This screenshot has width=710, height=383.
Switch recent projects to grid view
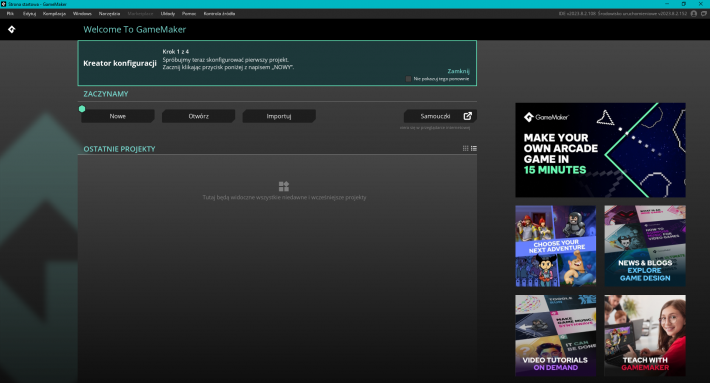(465, 148)
